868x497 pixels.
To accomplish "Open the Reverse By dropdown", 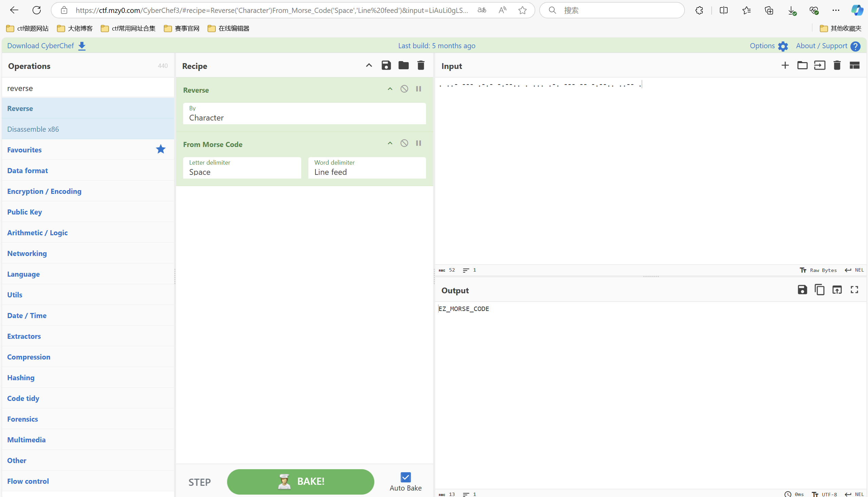I will [x=304, y=113].
